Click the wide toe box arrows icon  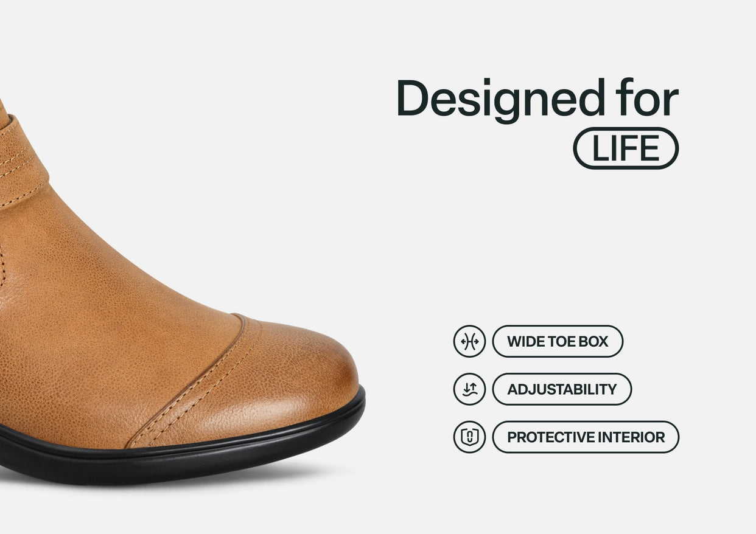click(x=469, y=341)
